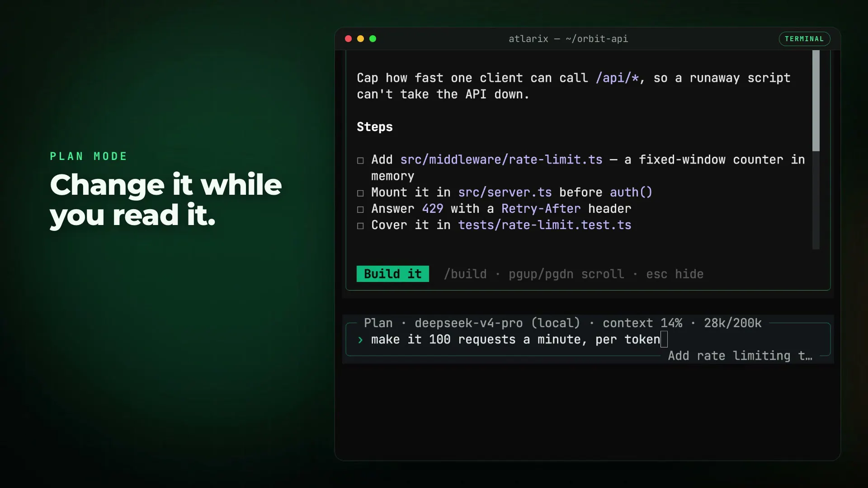
Task: Check the 'Cover it in tests' step
Action: click(x=360, y=225)
